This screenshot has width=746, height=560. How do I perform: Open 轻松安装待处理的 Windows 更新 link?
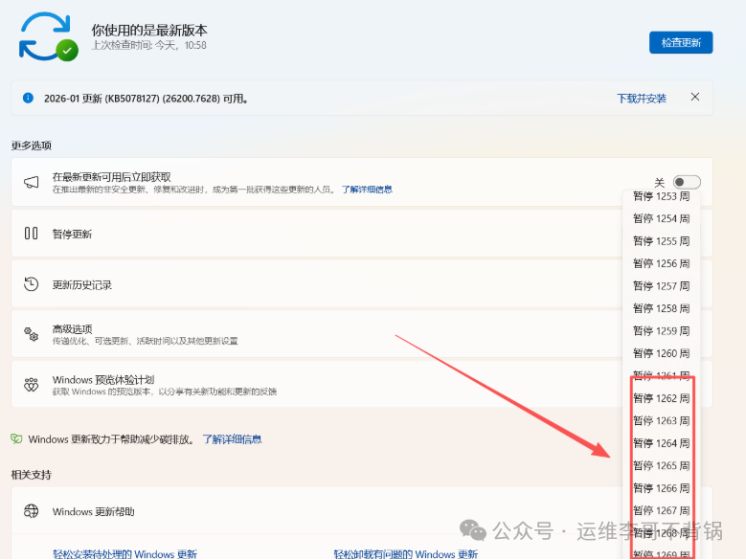pyautogui.click(x=124, y=554)
